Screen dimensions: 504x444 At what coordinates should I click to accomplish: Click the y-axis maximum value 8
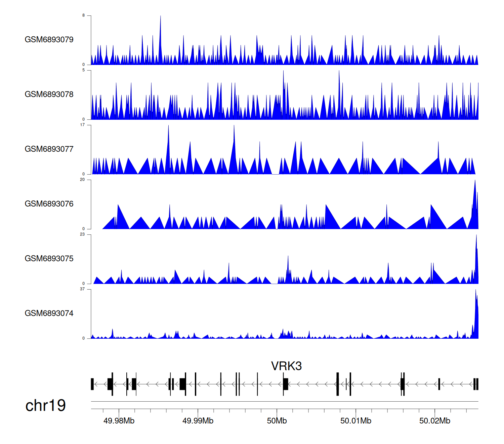tap(84, 15)
